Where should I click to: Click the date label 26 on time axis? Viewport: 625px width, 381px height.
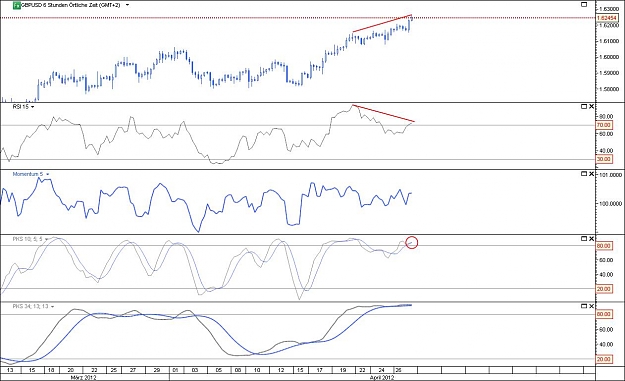point(398,370)
